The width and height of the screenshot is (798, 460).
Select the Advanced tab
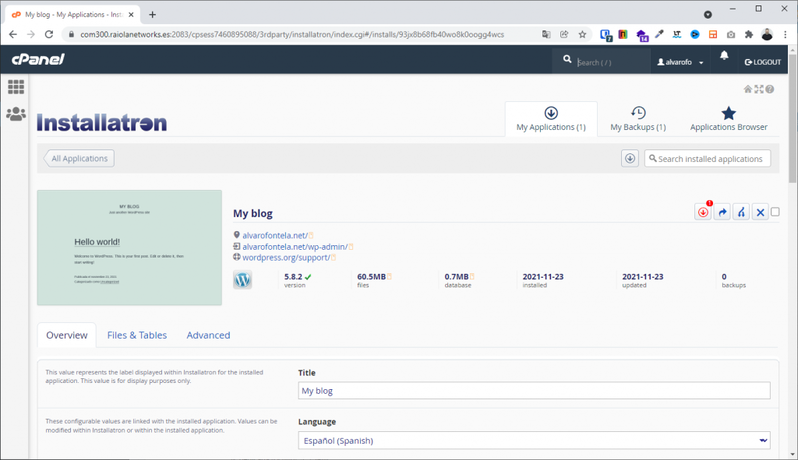[208, 335]
